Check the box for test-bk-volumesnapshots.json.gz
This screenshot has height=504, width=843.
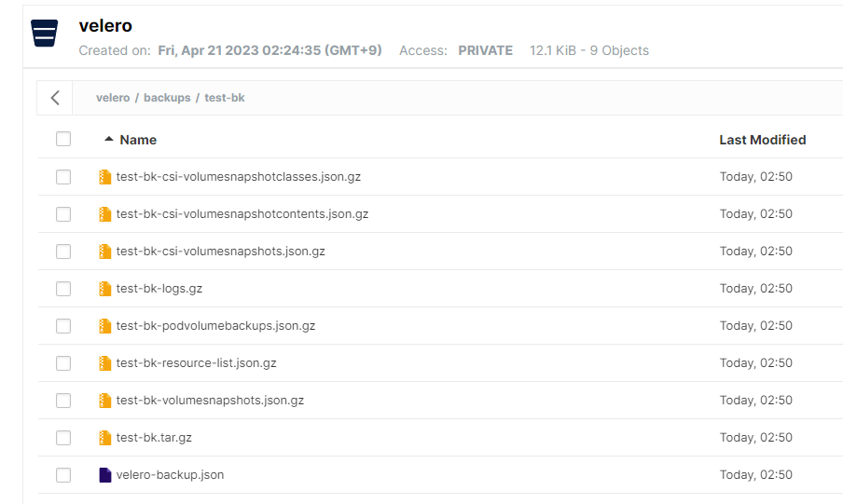pos(63,401)
